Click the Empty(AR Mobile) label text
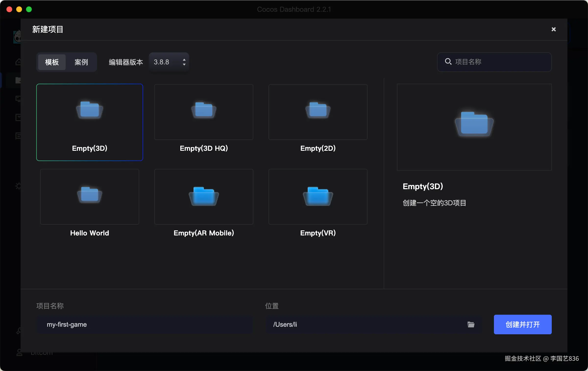This screenshot has height=371, width=588. click(204, 233)
